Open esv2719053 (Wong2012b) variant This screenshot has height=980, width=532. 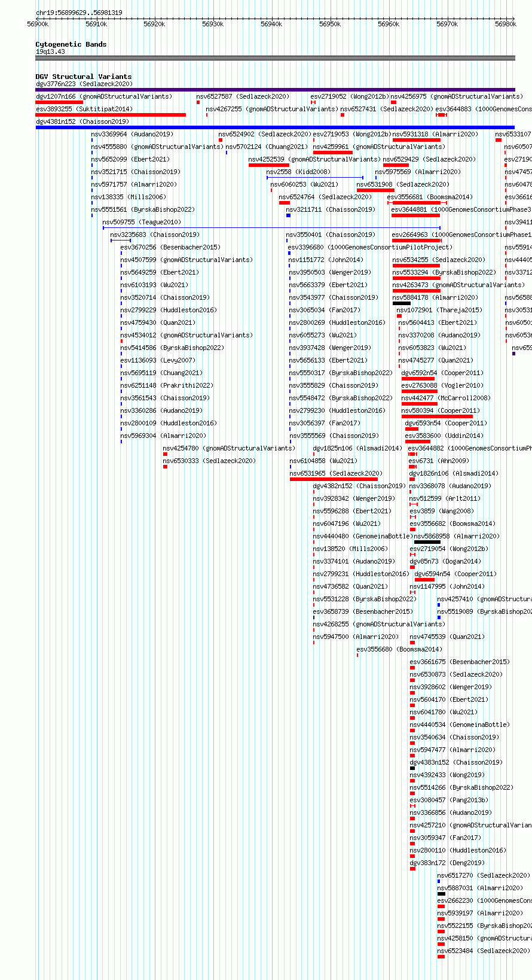(351, 134)
